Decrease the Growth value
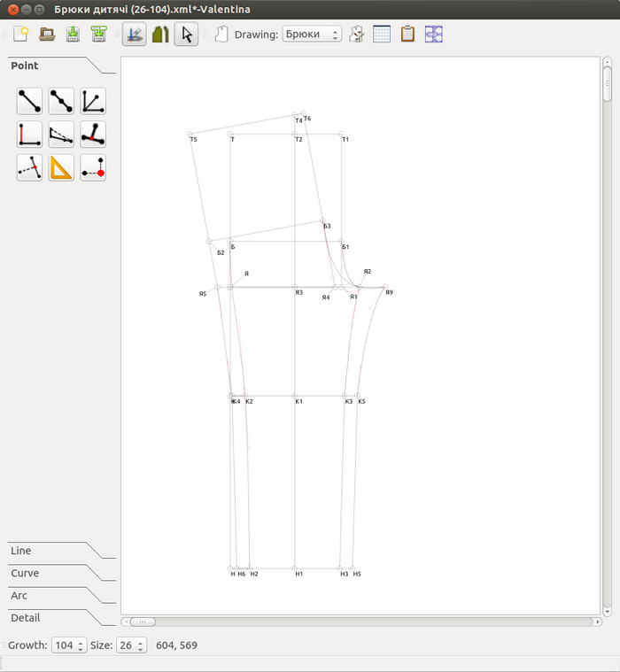The height and width of the screenshot is (672, 620). pyautogui.click(x=81, y=649)
